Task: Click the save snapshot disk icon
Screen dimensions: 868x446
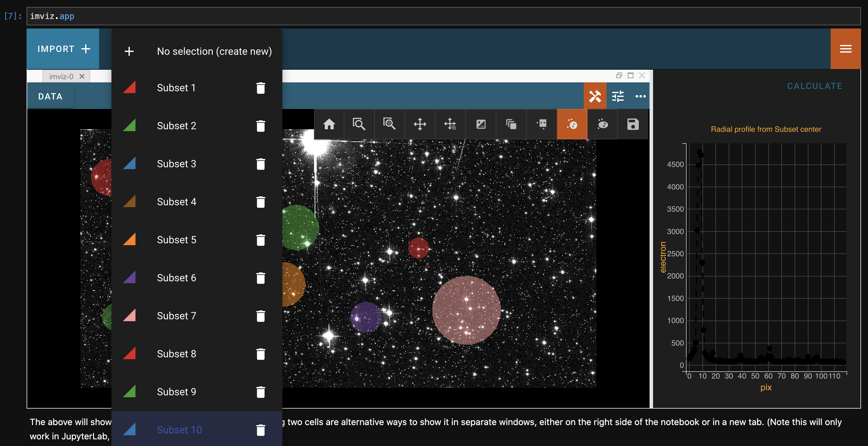Action: click(x=633, y=124)
